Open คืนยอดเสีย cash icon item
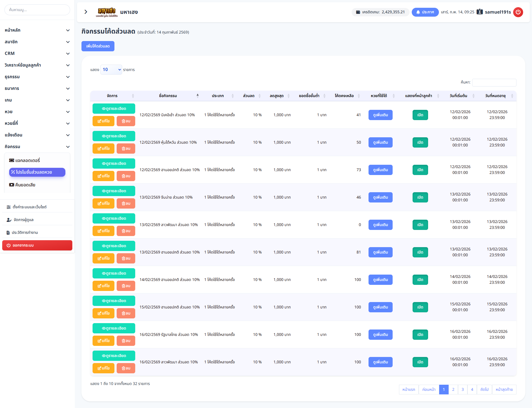 22,185
